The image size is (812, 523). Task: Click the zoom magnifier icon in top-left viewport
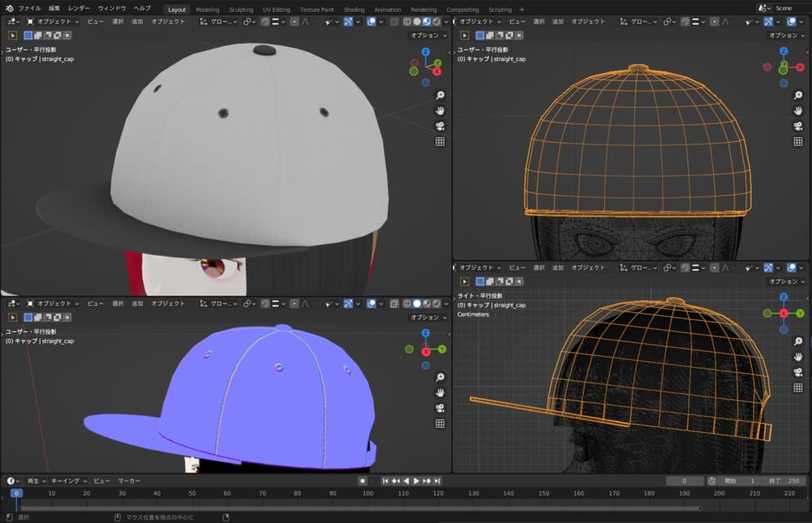[441, 95]
